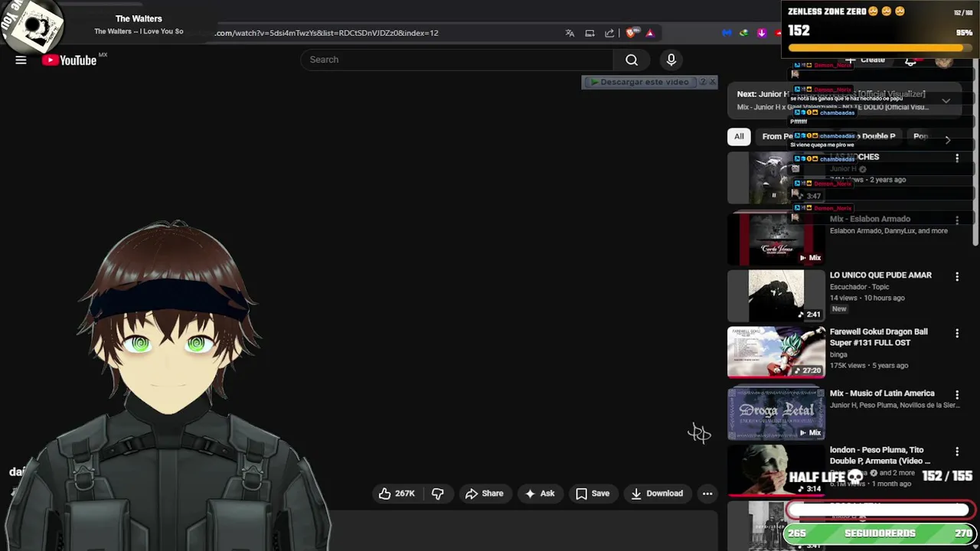This screenshot has width=980, height=551.
Task: Open options for london - Peso Pluma video
Action: [x=957, y=452]
